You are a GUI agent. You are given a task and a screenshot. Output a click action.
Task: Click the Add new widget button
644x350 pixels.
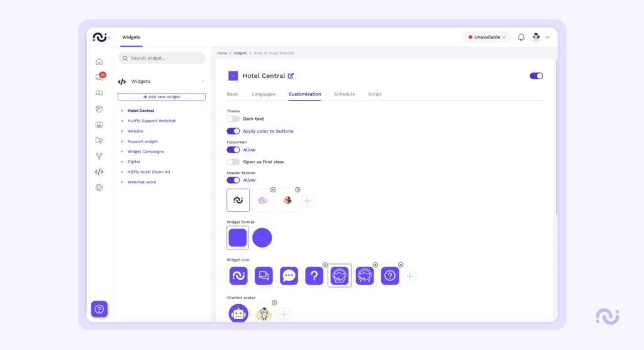click(162, 97)
